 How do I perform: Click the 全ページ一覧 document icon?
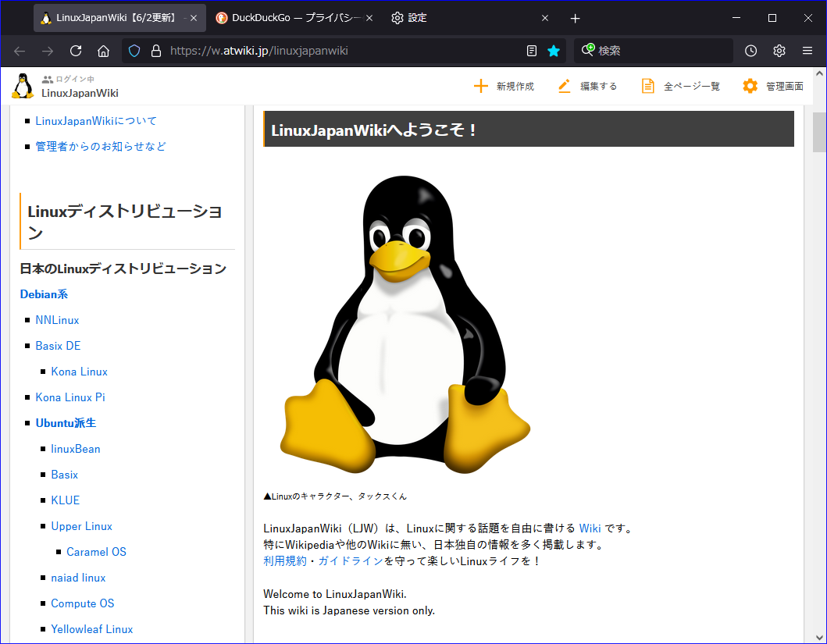tap(647, 86)
